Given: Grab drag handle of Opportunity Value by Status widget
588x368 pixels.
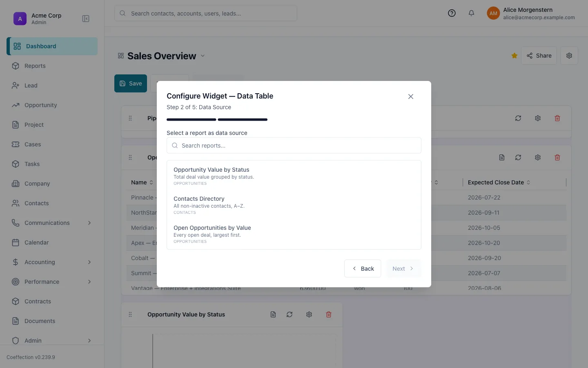Looking at the screenshot, I should pos(130,314).
